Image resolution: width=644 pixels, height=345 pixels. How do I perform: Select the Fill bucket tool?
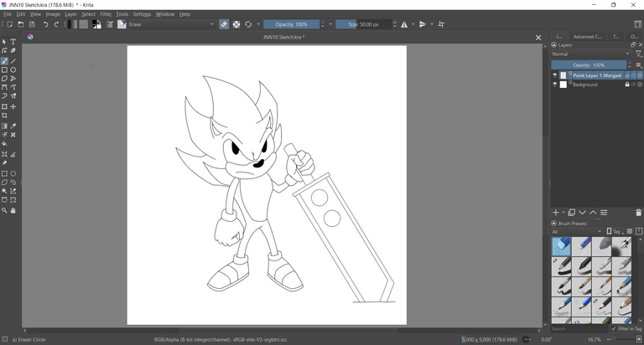point(4,143)
